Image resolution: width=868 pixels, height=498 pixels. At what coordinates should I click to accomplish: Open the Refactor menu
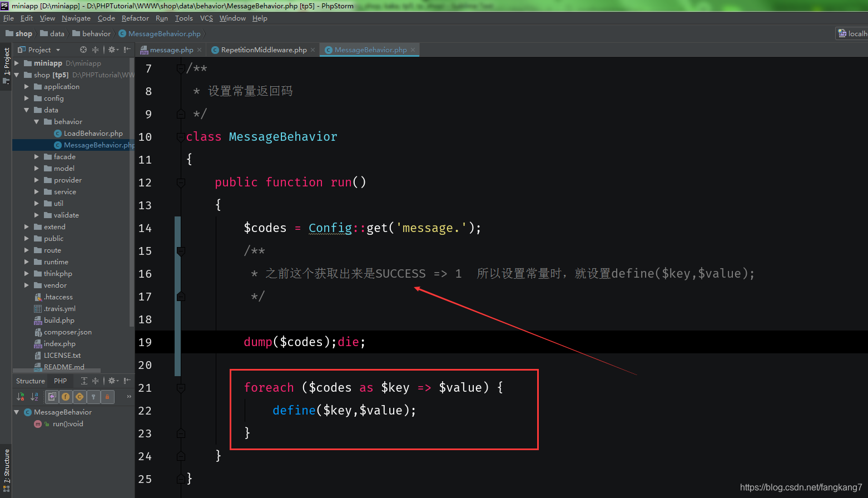click(x=135, y=18)
